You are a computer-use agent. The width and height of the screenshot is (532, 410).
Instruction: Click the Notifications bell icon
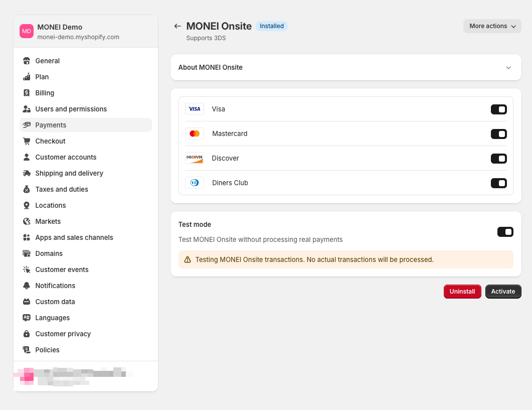[27, 286]
